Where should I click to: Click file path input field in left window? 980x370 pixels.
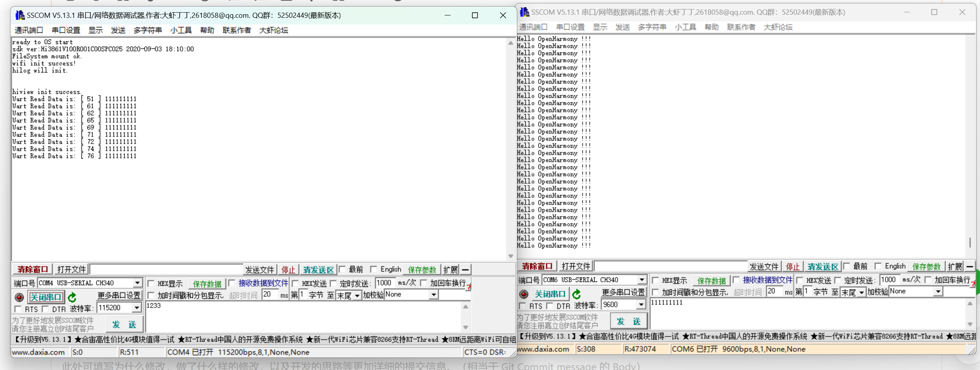166,269
